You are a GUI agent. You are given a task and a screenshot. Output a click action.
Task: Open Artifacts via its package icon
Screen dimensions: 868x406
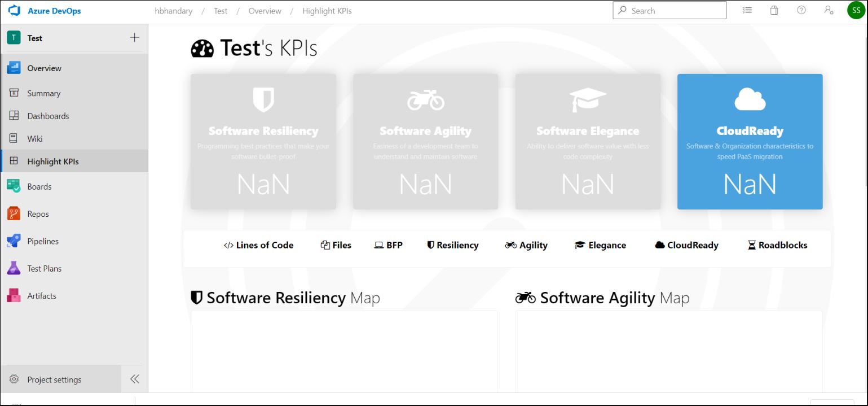click(14, 295)
